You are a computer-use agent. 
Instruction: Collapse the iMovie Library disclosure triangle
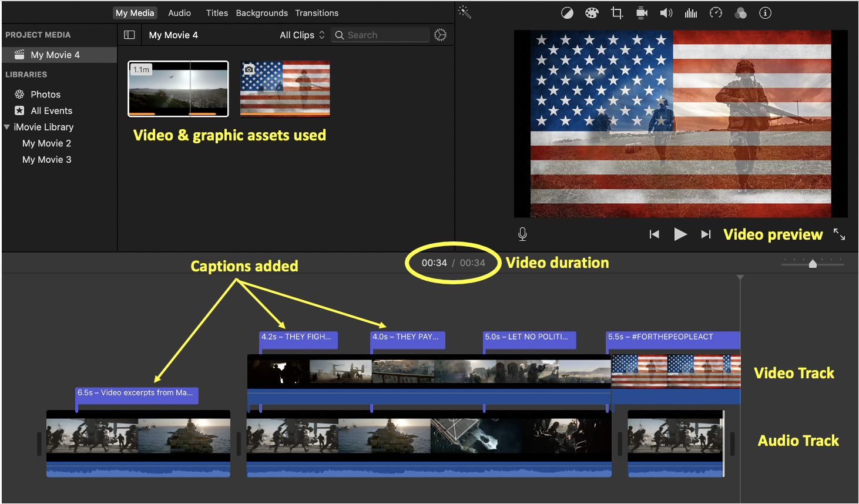(6, 127)
